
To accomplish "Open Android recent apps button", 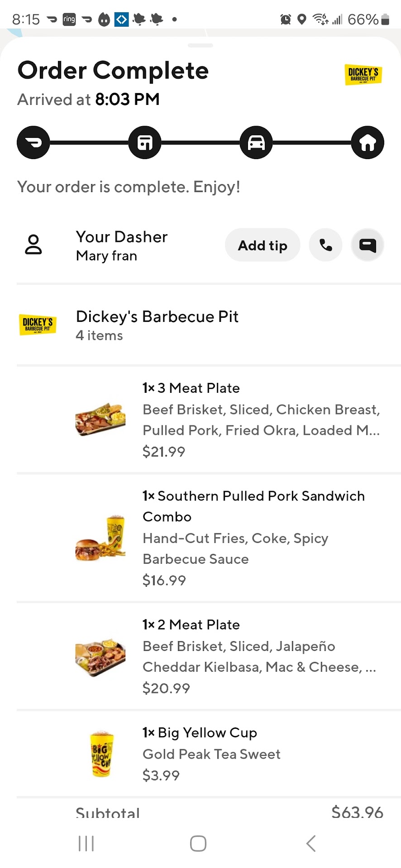I will click(86, 843).
